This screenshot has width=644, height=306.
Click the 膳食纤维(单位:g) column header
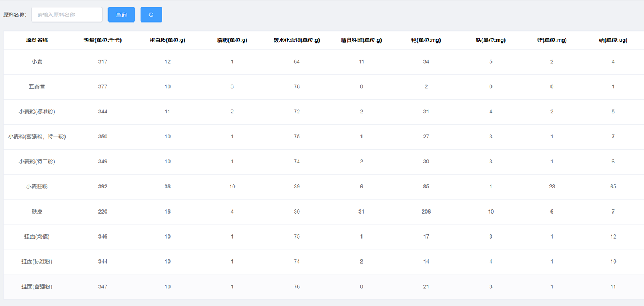[361, 40]
